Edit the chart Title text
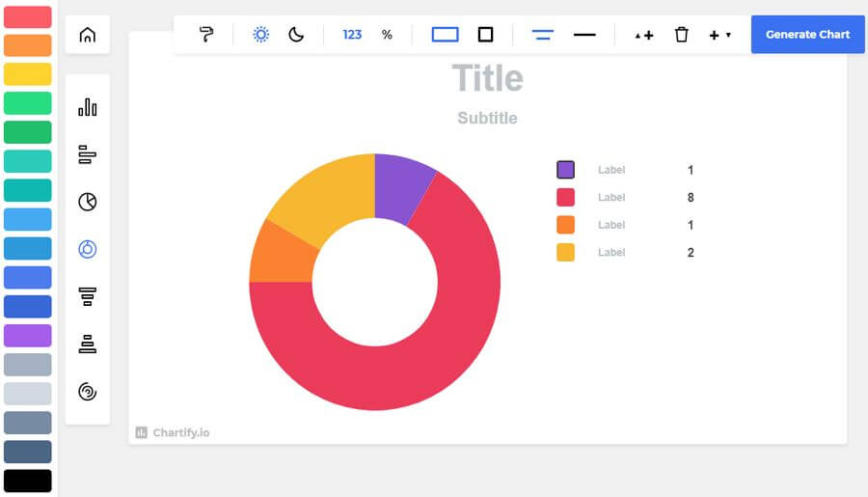Image resolution: width=868 pixels, height=497 pixels. click(x=487, y=77)
